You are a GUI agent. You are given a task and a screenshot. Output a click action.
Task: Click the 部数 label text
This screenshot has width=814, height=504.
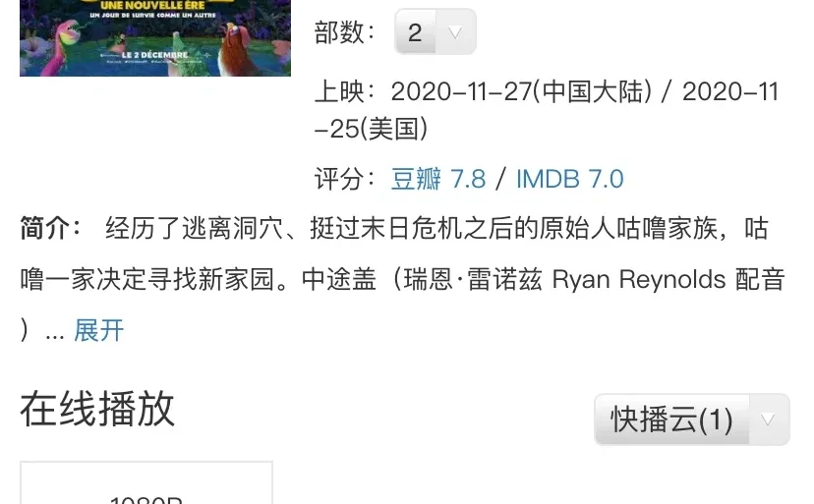coord(345,32)
